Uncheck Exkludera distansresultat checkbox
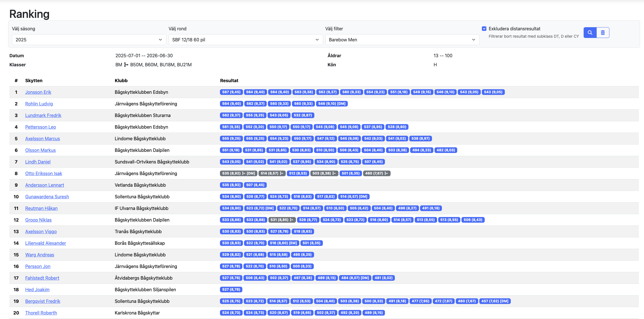Screen dimensions: 644x319 484,29
